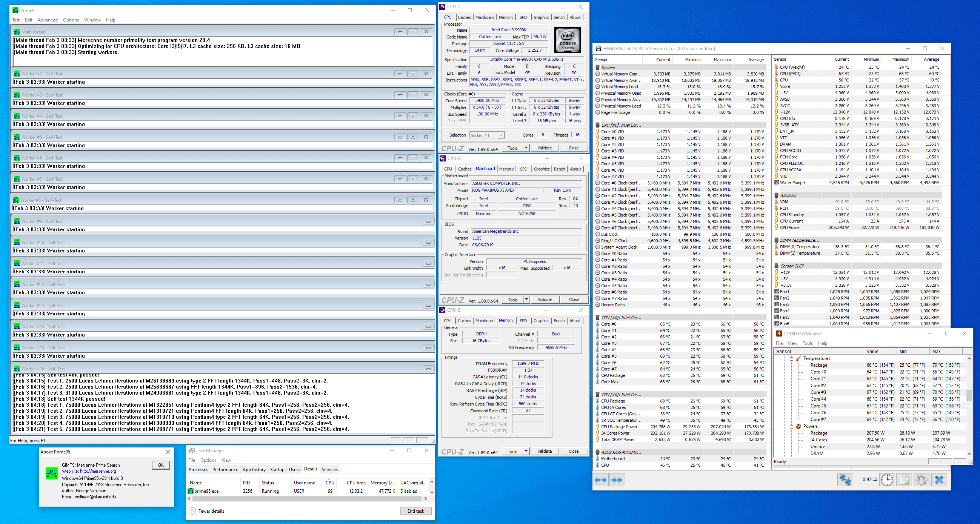980x524 pixels.
Task: Open the Tools dropdown arrow in CPU-Z
Action: click(x=526, y=148)
